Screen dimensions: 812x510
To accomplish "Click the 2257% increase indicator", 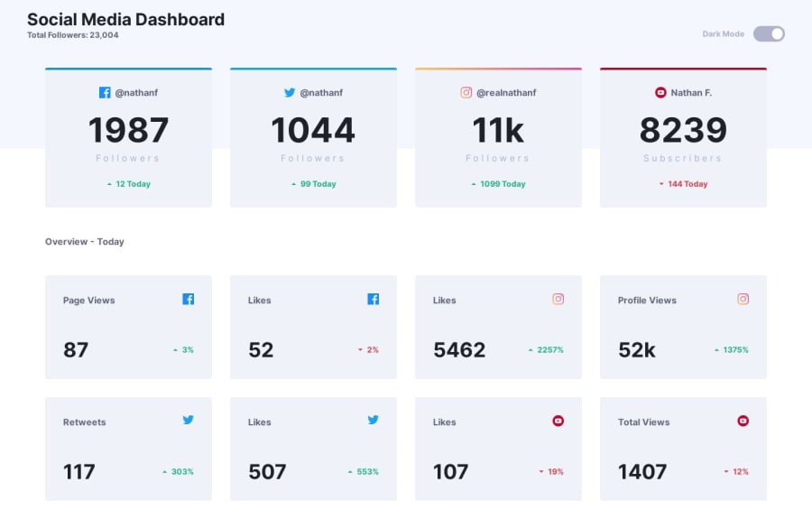I will tap(546, 350).
